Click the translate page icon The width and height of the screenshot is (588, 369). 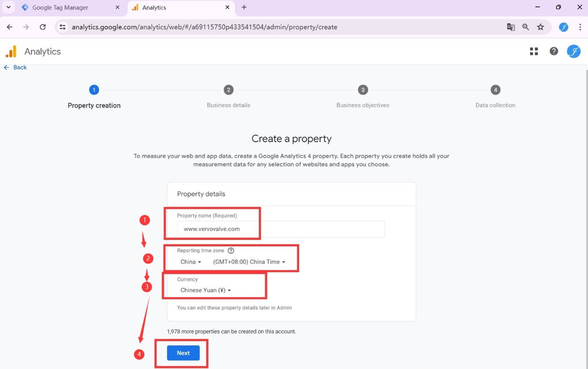(510, 27)
